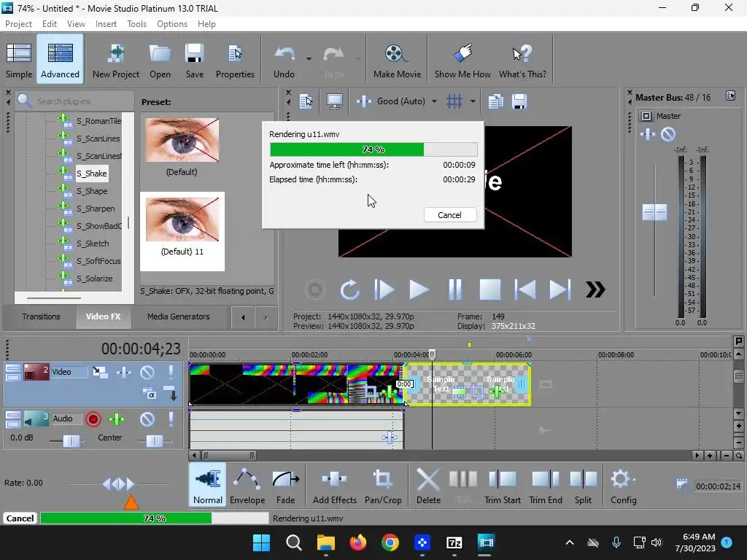747x560 pixels.
Task: Adjust the Audio track volume slider
Action: (71, 441)
